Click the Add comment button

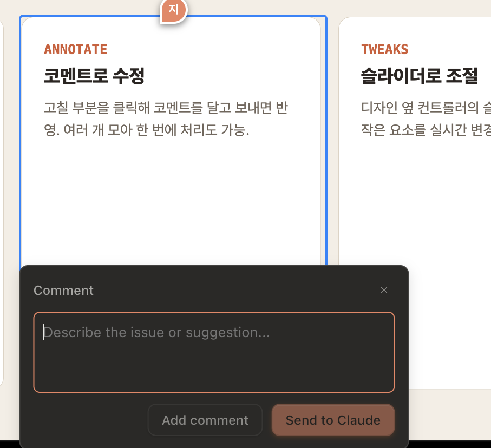click(205, 420)
